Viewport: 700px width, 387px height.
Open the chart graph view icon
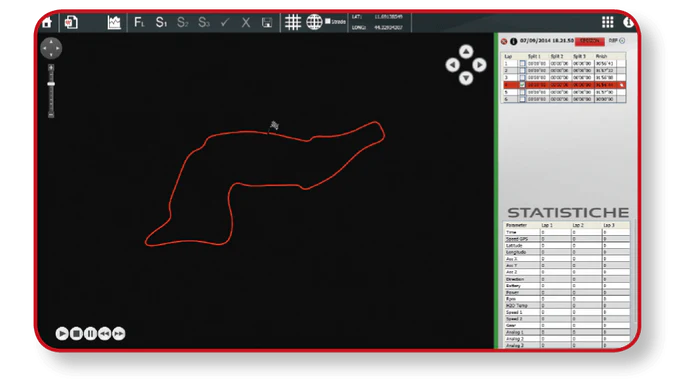point(114,22)
